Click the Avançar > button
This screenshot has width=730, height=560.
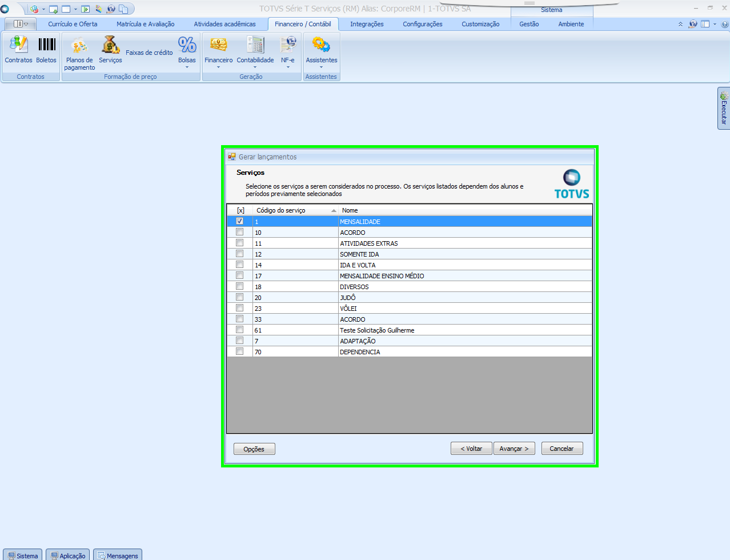pos(514,449)
